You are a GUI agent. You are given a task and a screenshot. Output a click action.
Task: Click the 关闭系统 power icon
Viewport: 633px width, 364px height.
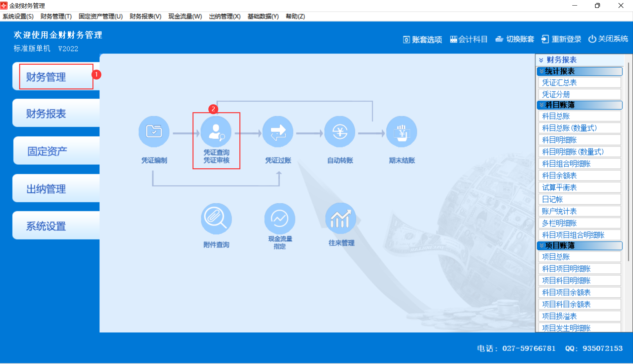click(x=608, y=39)
